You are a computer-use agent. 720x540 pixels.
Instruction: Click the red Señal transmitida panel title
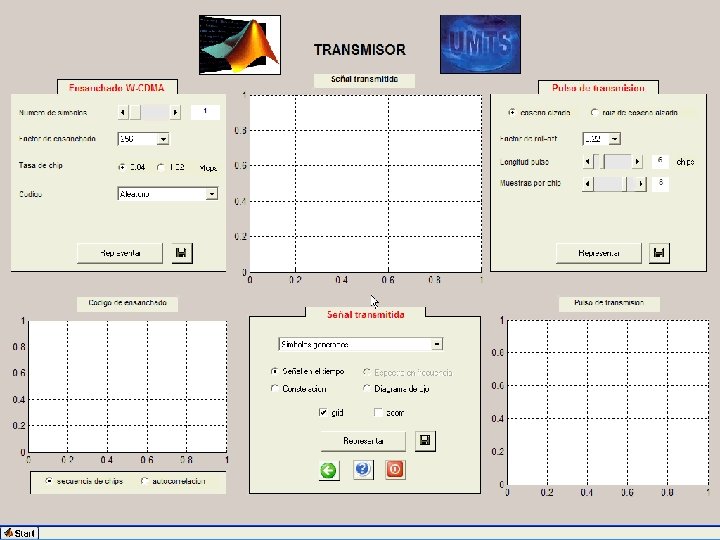click(366, 315)
